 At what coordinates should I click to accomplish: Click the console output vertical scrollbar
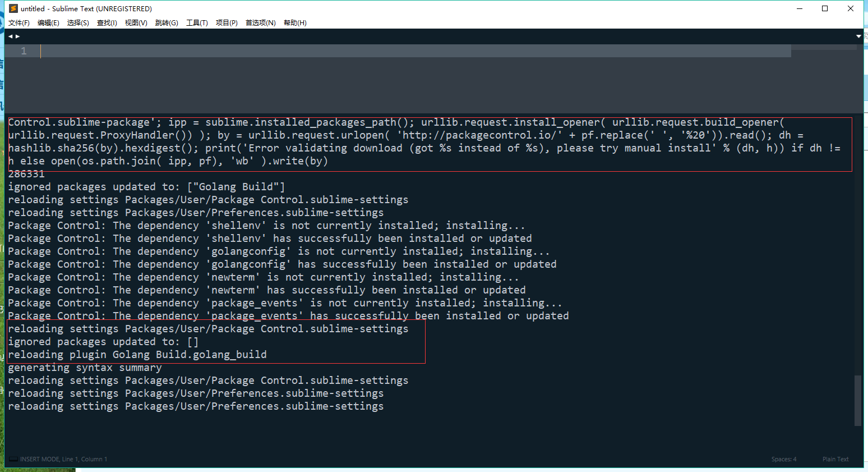click(x=857, y=400)
